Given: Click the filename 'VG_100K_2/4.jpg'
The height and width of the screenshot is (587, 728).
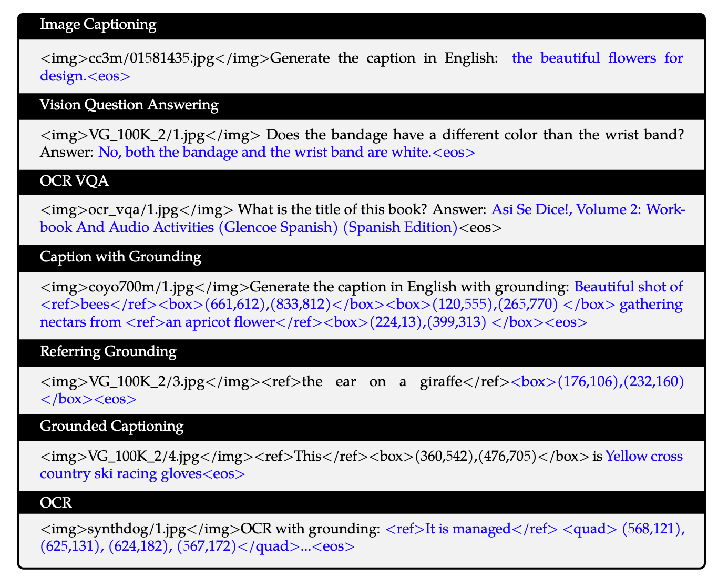Looking at the screenshot, I should pos(143,456).
